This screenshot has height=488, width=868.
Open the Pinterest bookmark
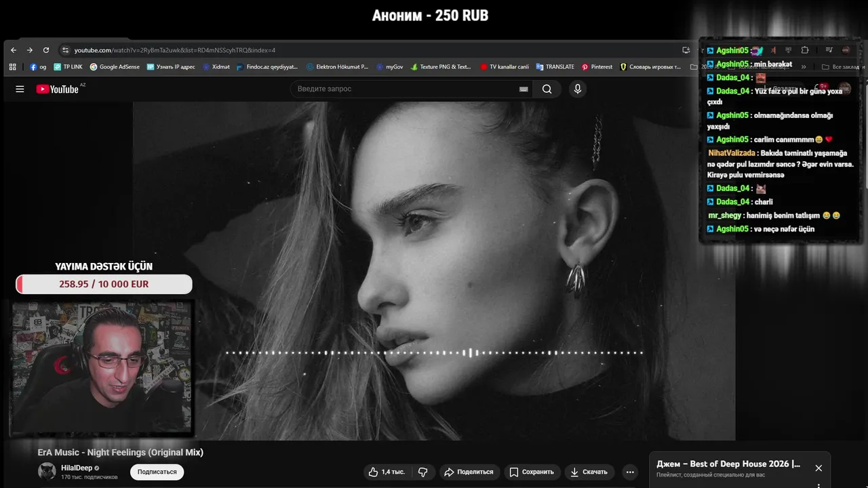597,67
